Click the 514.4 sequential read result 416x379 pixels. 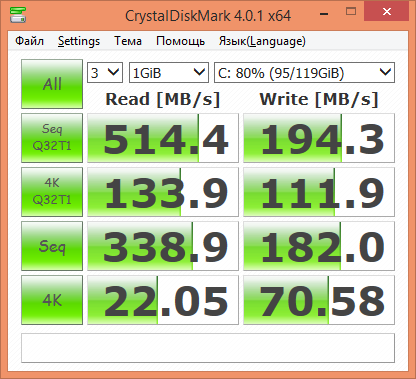(163, 138)
